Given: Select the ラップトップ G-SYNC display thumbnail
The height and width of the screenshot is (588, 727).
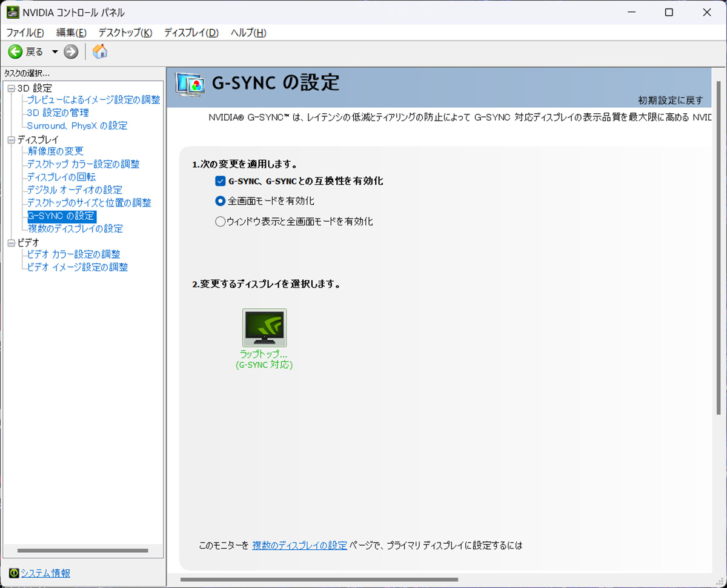Looking at the screenshot, I should 264,328.
